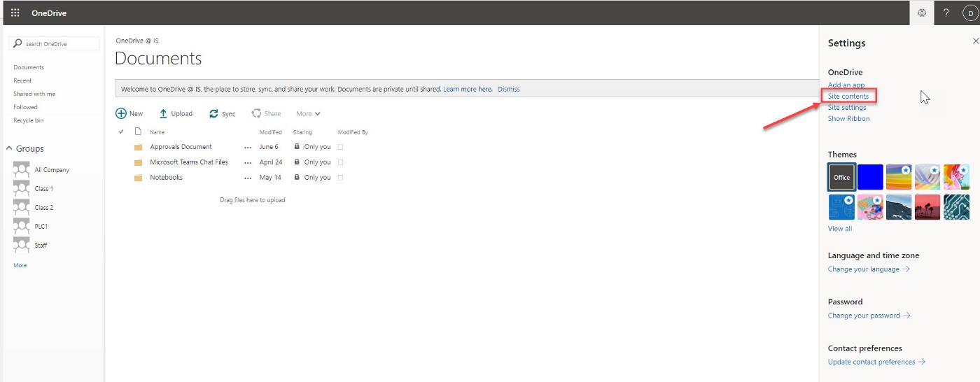This screenshot has width=980, height=382.
Task: Click Change your password link
Action: click(869, 316)
